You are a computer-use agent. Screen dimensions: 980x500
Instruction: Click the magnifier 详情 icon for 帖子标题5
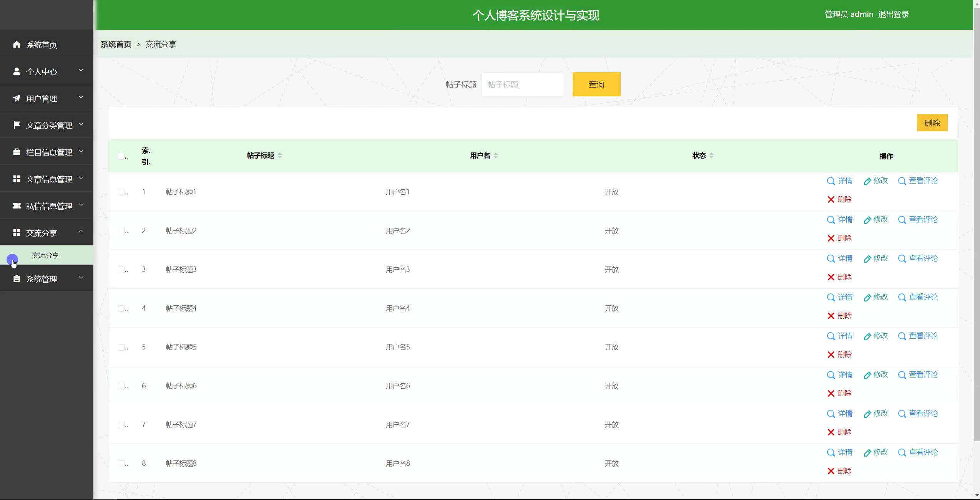831,336
